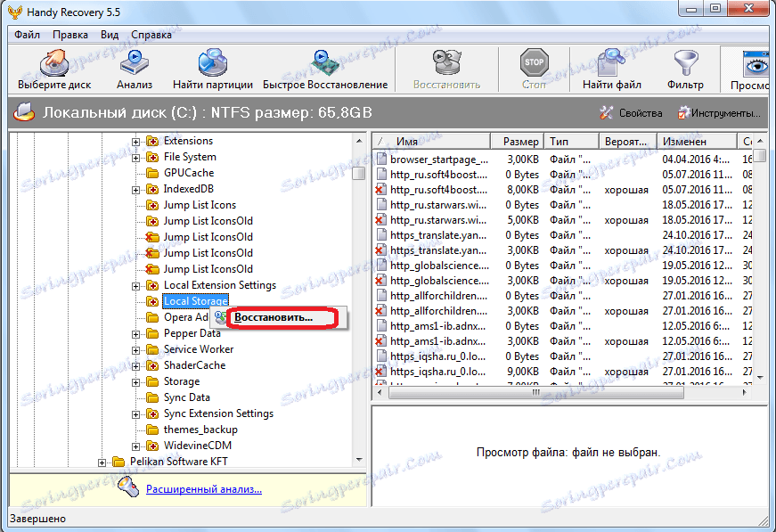Run Быстрое Восстановление from toolbar
This screenshot has width=776, height=532.
(x=325, y=70)
